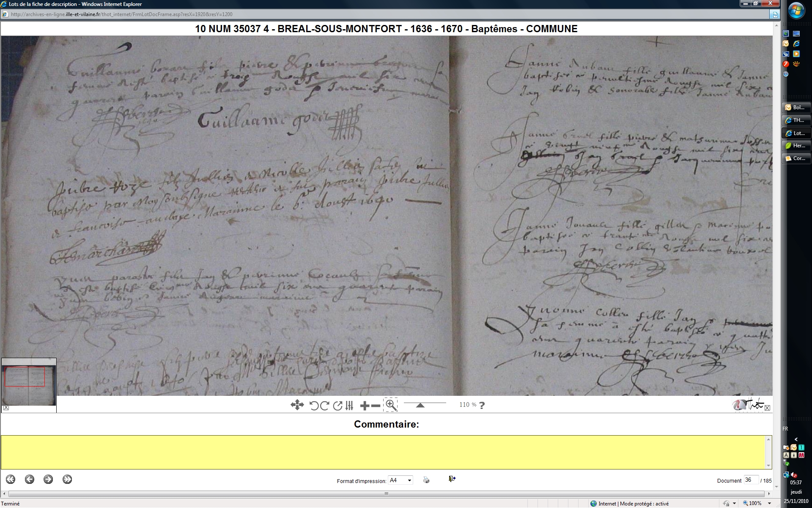
Task: Rotate the image counterclockwise
Action: pos(314,406)
